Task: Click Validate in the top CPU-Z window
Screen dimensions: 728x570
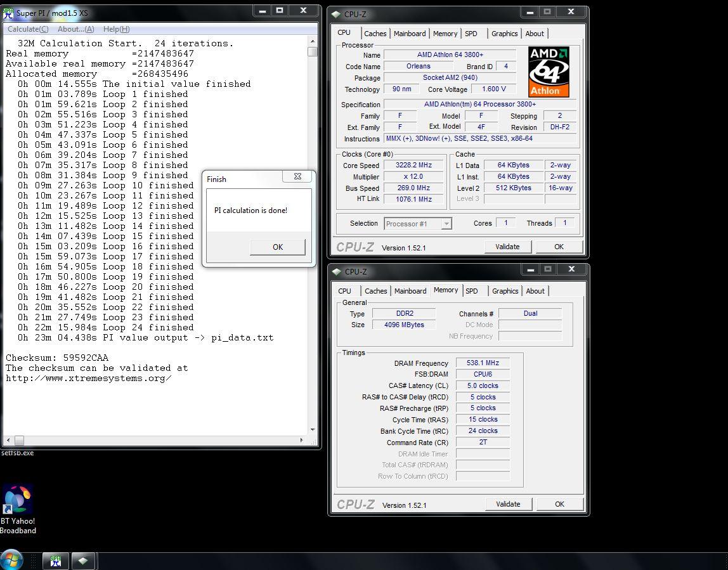Action: (507, 247)
